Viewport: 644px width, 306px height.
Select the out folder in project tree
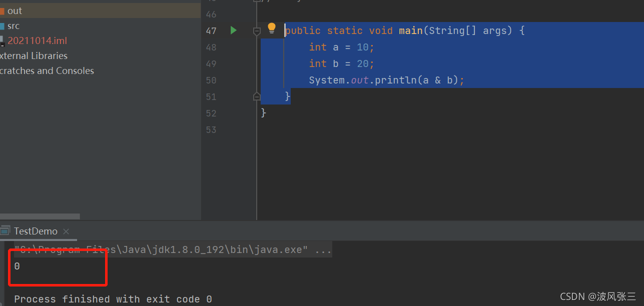pyautogui.click(x=15, y=10)
